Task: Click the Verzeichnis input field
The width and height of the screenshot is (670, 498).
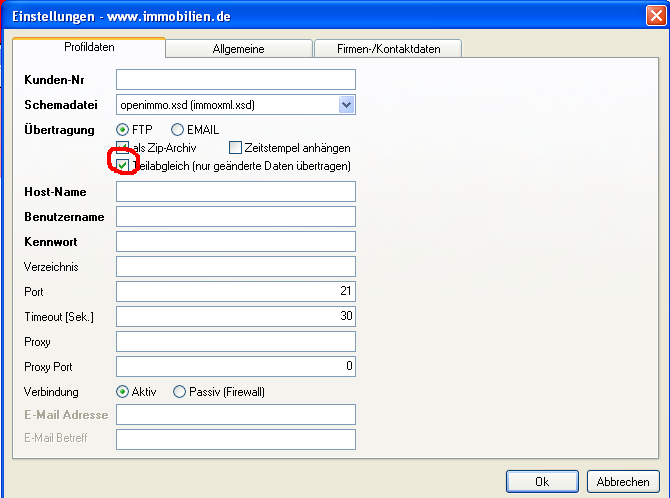Action: point(236,266)
